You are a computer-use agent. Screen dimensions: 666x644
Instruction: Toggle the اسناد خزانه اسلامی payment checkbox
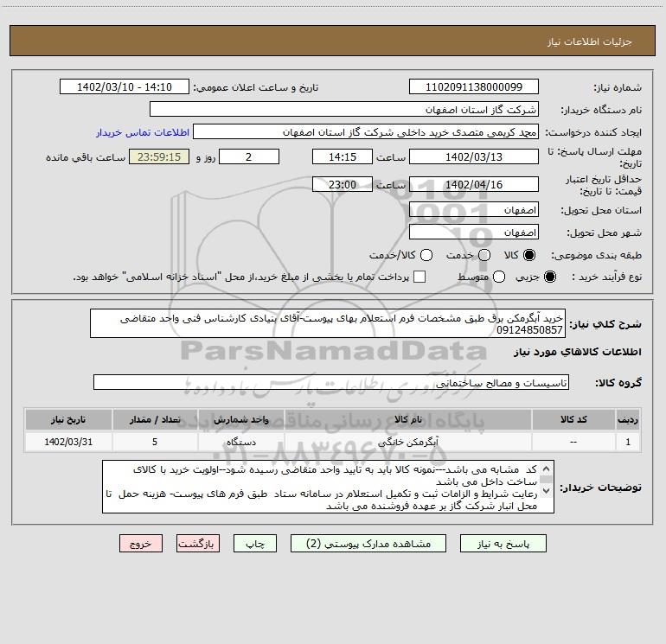(419, 277)
